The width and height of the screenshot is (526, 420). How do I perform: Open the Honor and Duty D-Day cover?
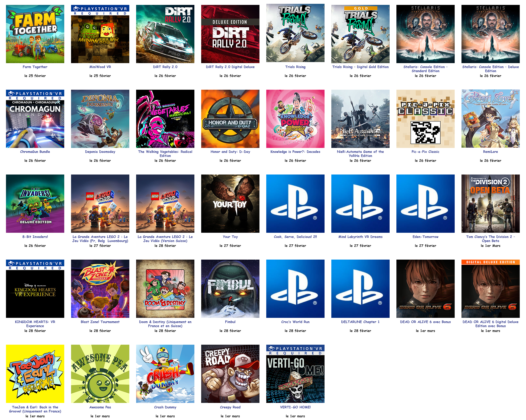coord(230,119)
